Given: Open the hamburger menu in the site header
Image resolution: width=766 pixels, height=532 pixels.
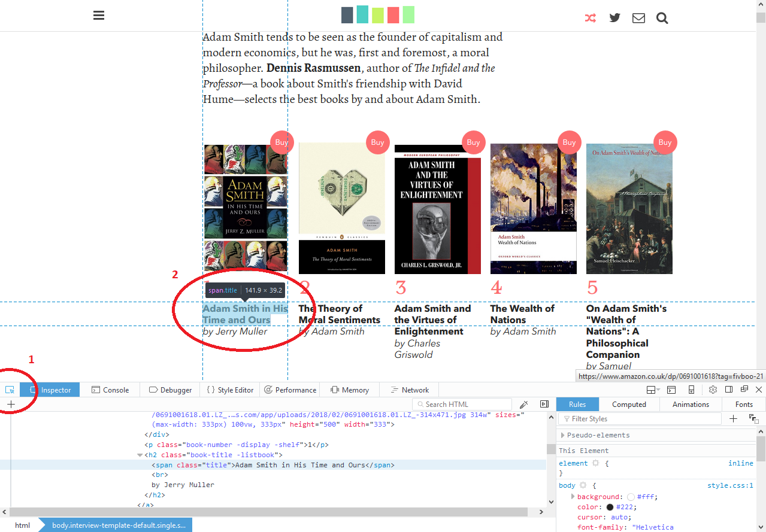Looking at the screenshot, I should pos(99,16).
